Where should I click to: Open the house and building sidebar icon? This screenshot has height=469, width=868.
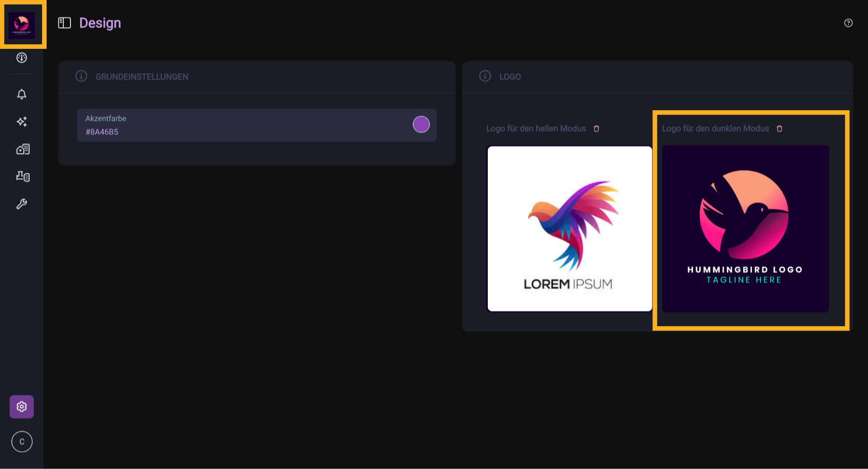coord(23,149)
